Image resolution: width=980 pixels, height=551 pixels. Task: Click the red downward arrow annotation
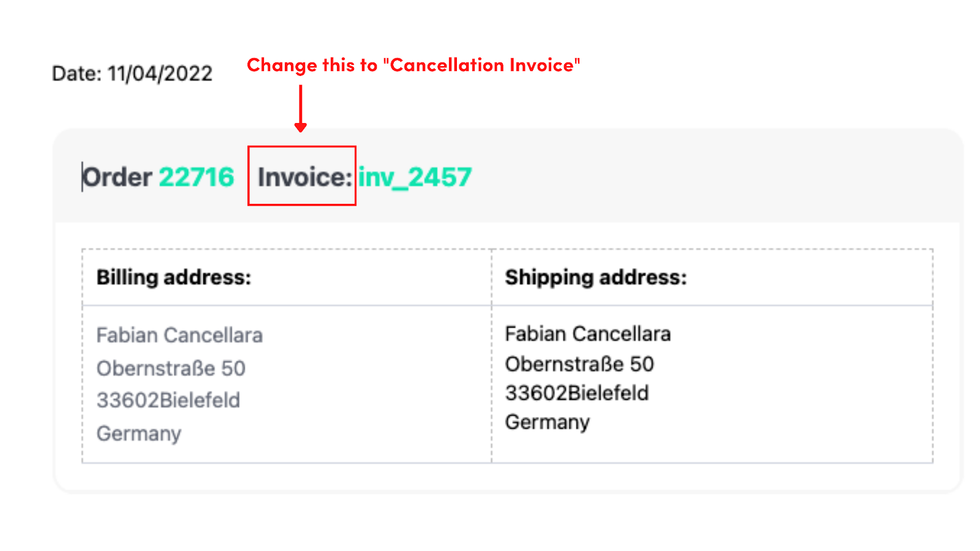[300, 108]
